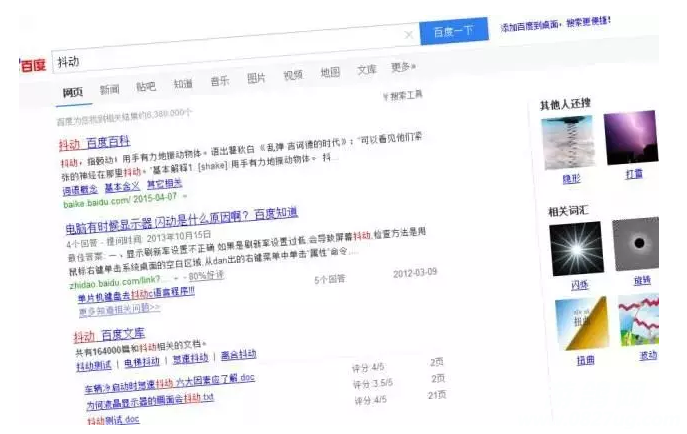
Task: Open the 电梯抖动 link
Action: coord(142,362)
